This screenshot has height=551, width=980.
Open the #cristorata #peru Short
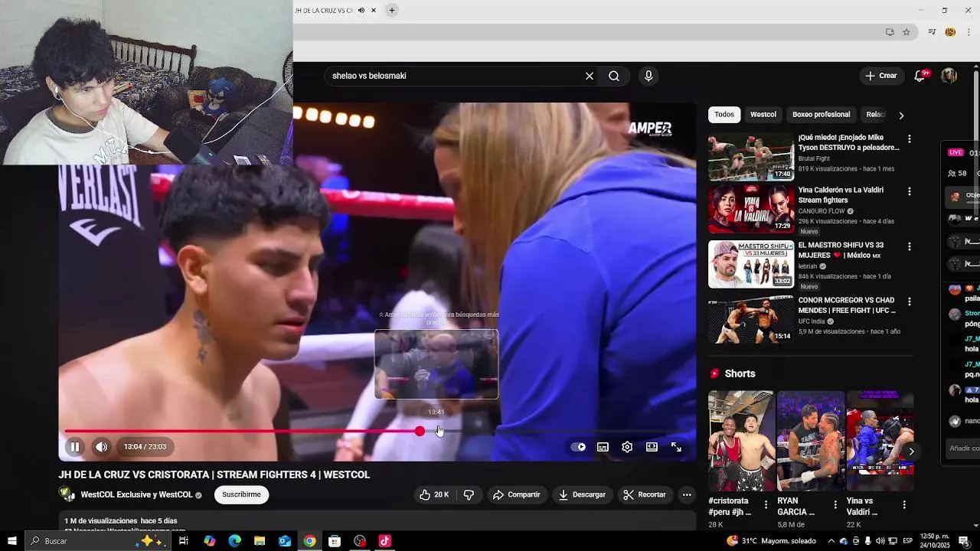coord(741,441)
